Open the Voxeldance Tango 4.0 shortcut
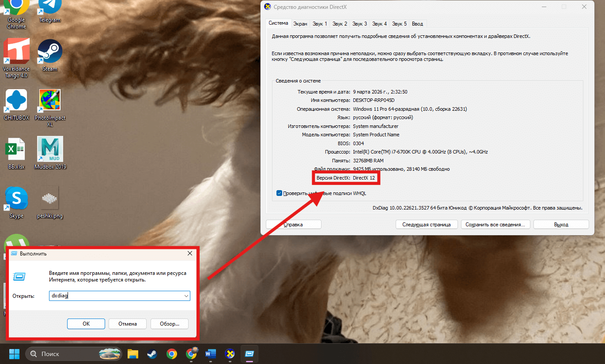This screenshot has width=605, height=364. (x=16, y=52)
